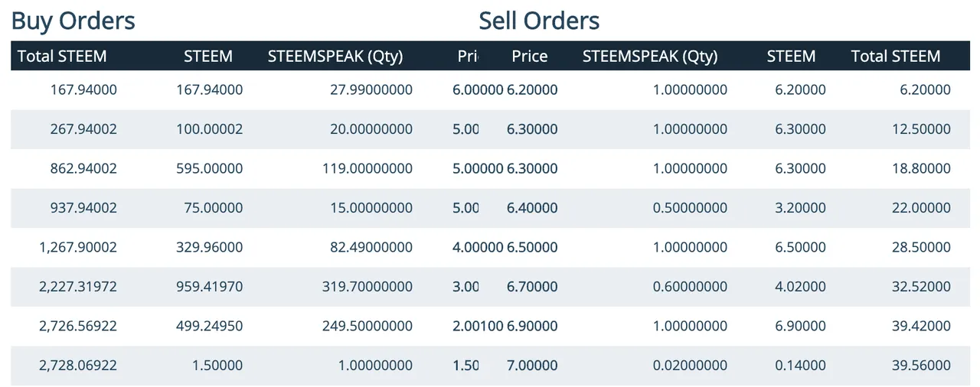Click the Buy Orders heading
Screen dimensions: 980x387
point(73,21)
